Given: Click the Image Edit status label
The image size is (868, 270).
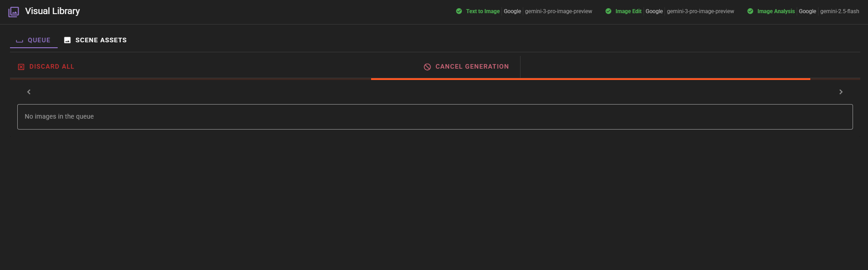Looking at the screenshot, I should 628,11.
